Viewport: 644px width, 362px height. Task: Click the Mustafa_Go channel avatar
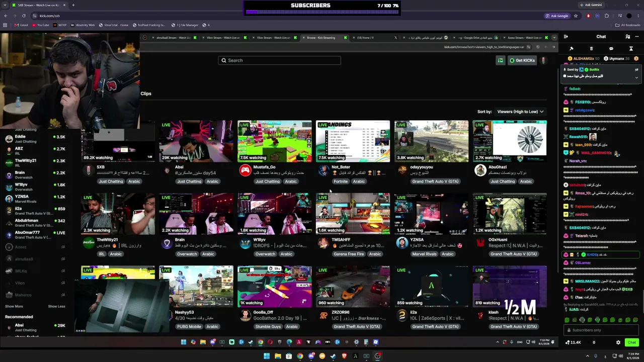(x=245, y=170)
